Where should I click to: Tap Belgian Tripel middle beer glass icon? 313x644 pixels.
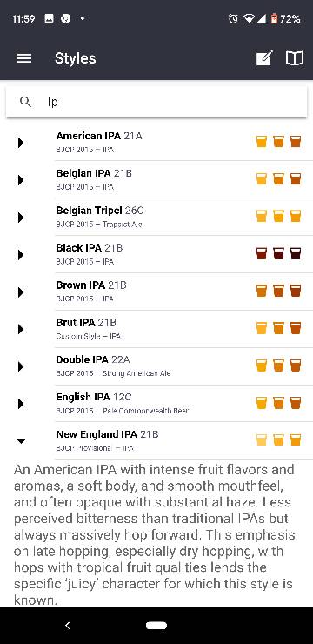tap(278, 216)
